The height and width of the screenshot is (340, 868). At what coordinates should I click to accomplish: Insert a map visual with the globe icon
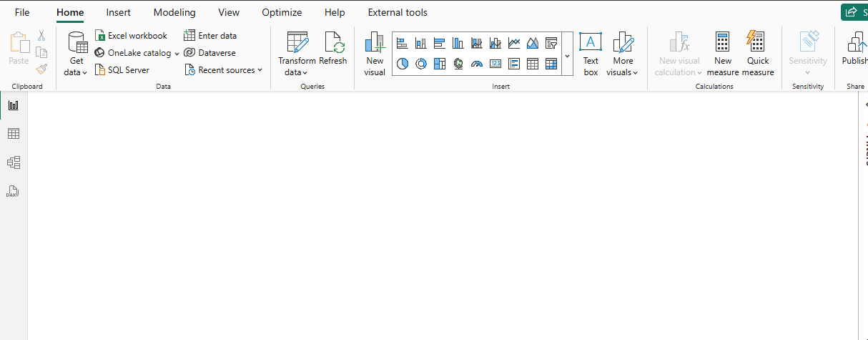click(x=458, y=64)
